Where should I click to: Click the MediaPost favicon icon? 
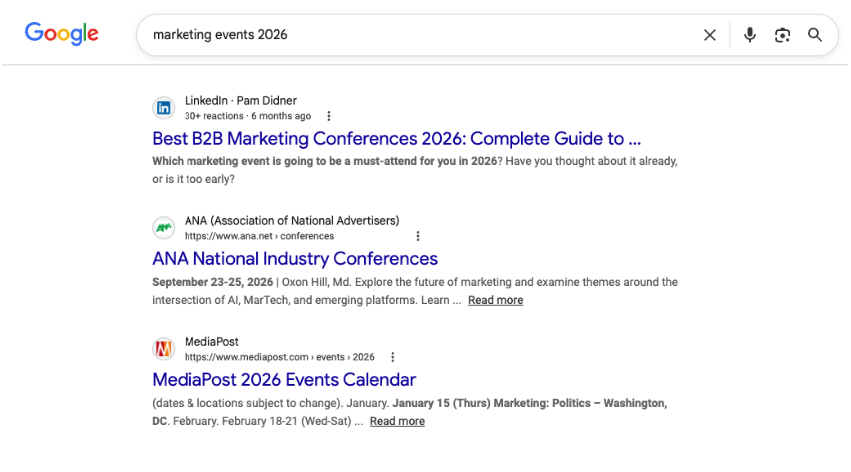163,349
